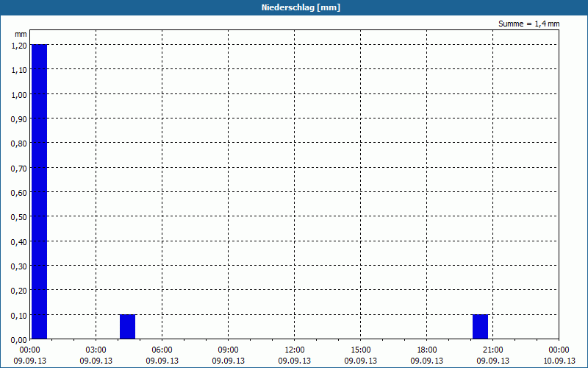Click the 1,10 y-axis value

point(19,70)
